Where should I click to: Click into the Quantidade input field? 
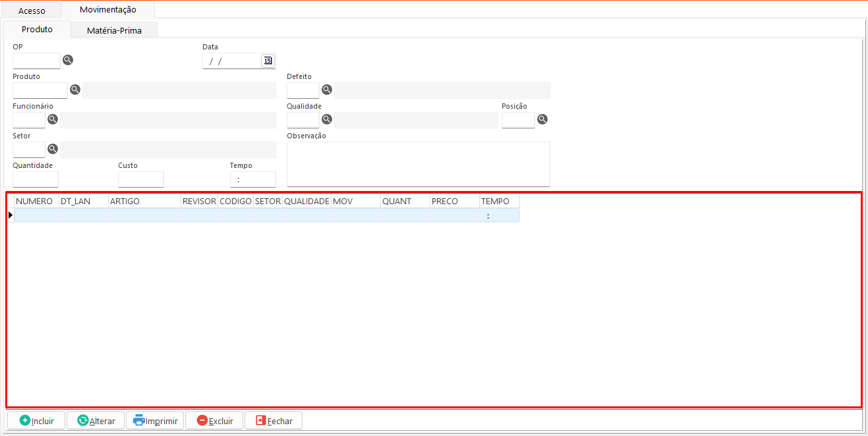(x=36, y=179)
